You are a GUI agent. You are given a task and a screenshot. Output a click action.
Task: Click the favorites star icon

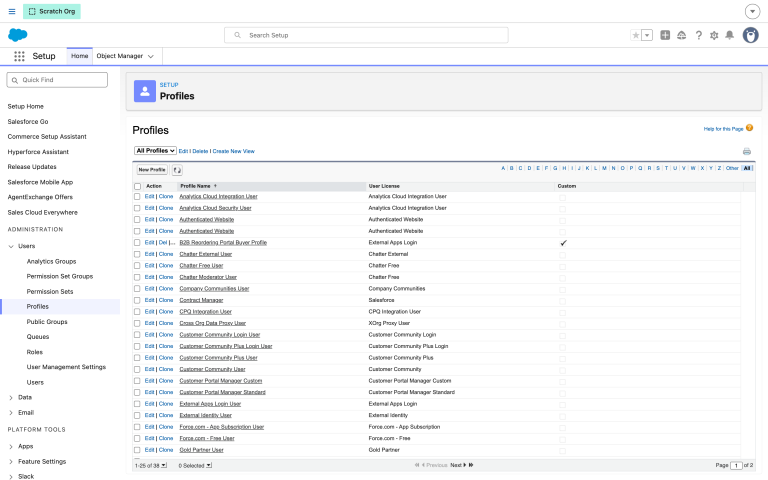[x=636, y=35]
